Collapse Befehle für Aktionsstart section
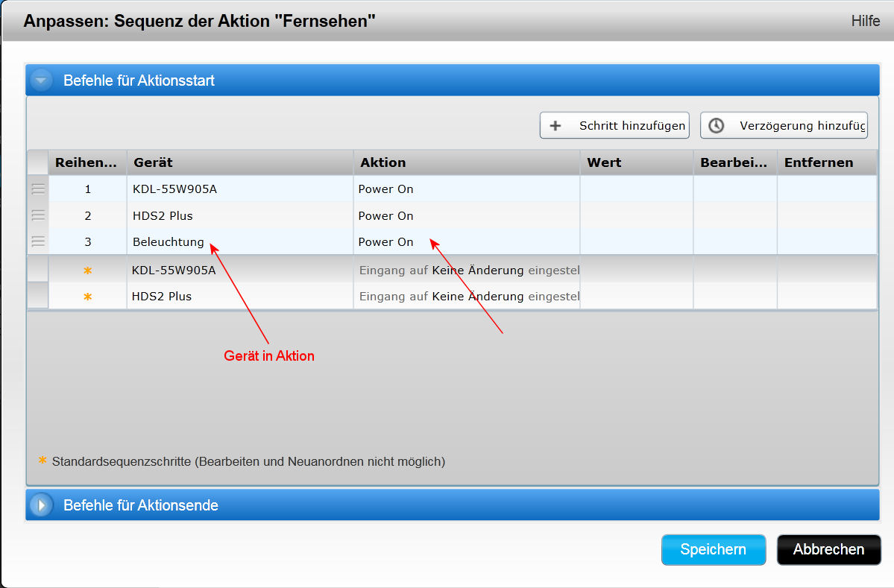 [42, 80]
